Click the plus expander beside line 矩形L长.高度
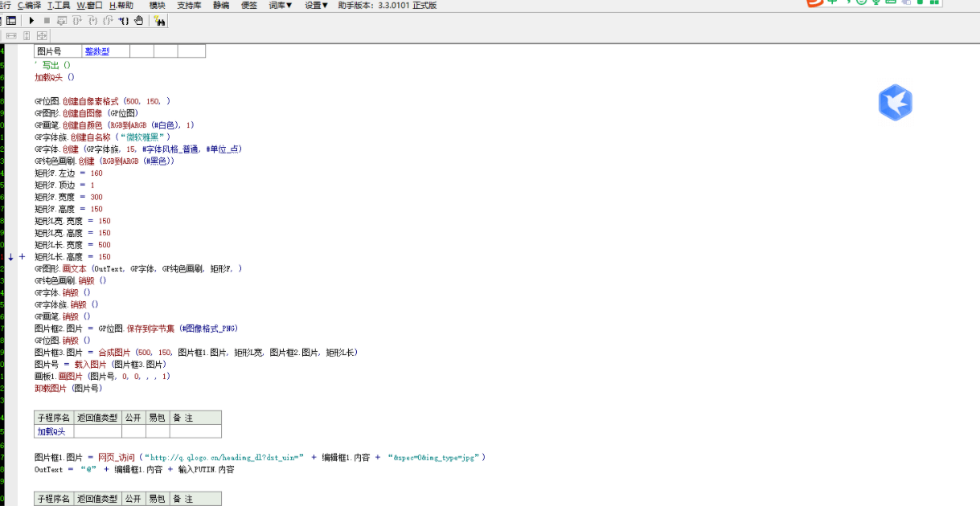This screenshot has height=506, width=980. [22, 257]
